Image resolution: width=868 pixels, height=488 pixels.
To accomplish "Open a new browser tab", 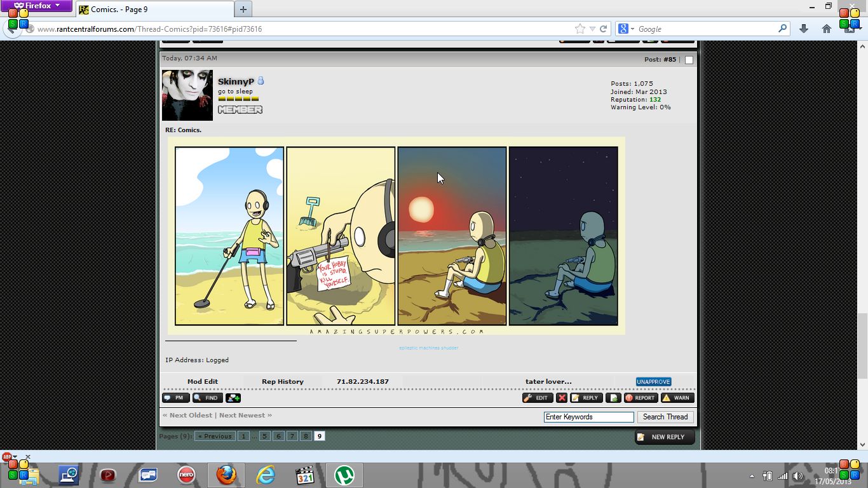I will click(x=243, y=10).
